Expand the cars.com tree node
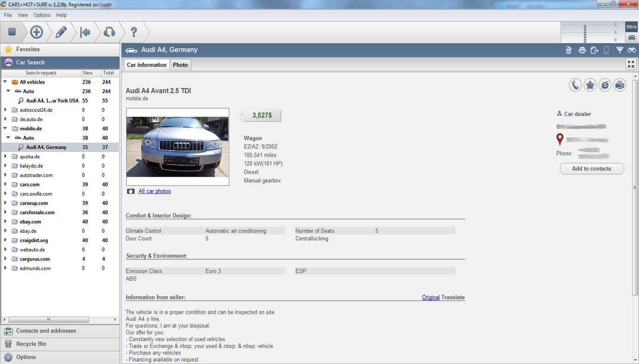This screenshot has width=639, height=364. [5, 185]
